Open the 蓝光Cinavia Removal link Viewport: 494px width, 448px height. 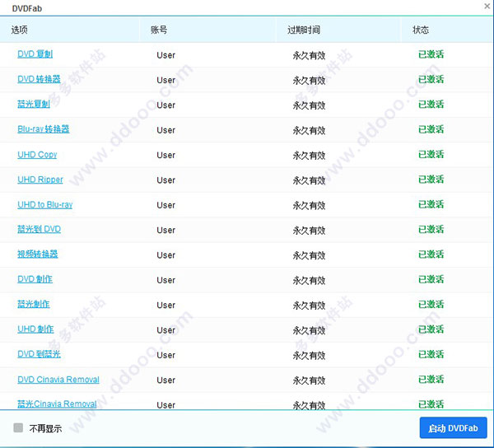[x=57, y=404]
